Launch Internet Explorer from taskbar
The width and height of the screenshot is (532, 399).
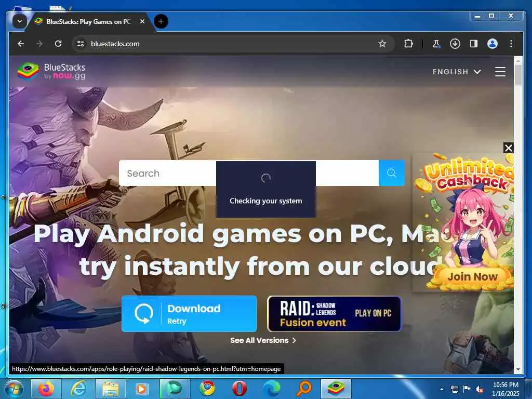click(x=78, y=389)
